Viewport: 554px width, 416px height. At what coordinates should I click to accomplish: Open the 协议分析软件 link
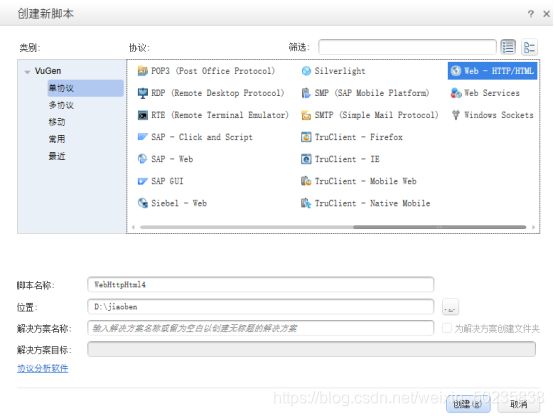click(42, 368)
